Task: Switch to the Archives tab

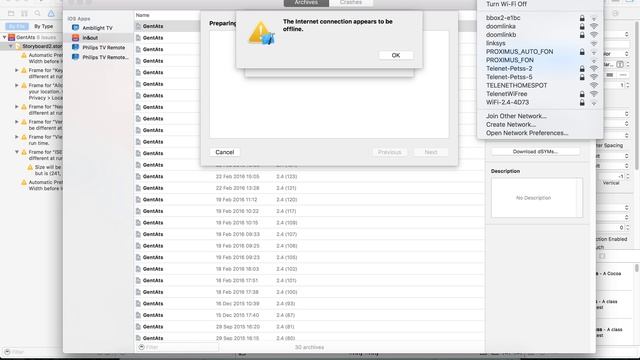Action: pyautogui.click(x=306, y=2)
